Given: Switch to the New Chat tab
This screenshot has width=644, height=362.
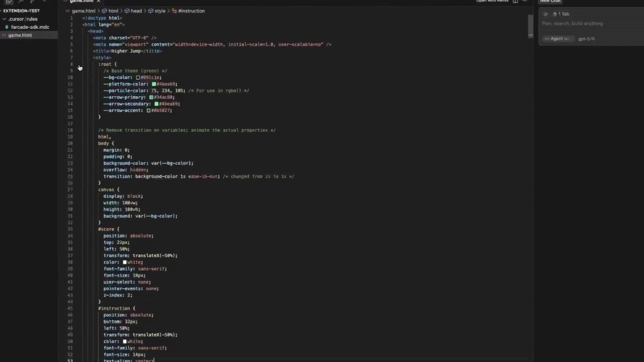Looking at the screenshot, I should [x=550, y=1].
